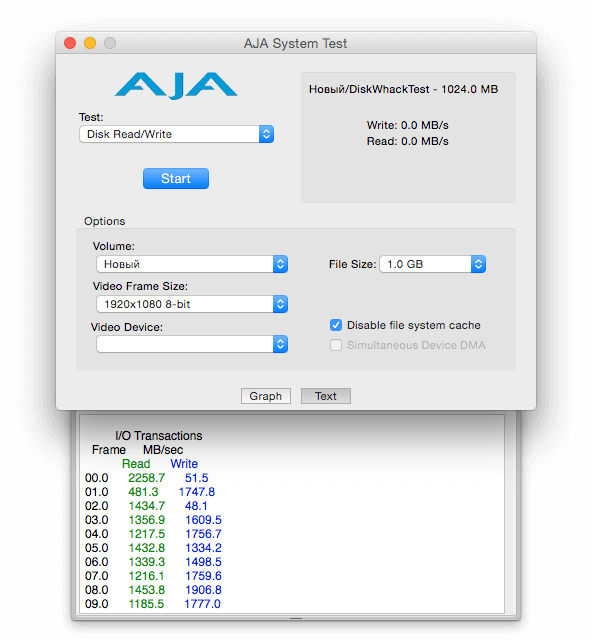The height and width of the screenshot is (642, 592).
Task: Open the Video Frame Size dropdown
Action: point(192,304)
